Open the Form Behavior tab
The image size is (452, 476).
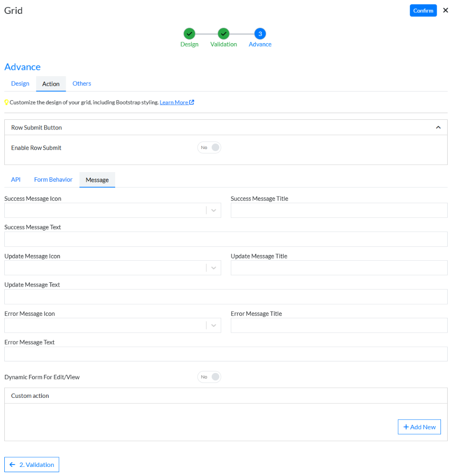click(53, 179)
